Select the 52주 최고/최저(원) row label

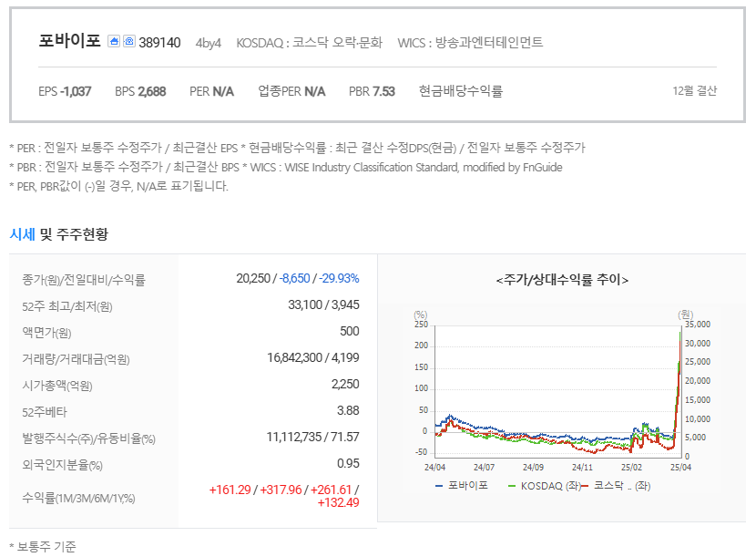coord(67,306)
